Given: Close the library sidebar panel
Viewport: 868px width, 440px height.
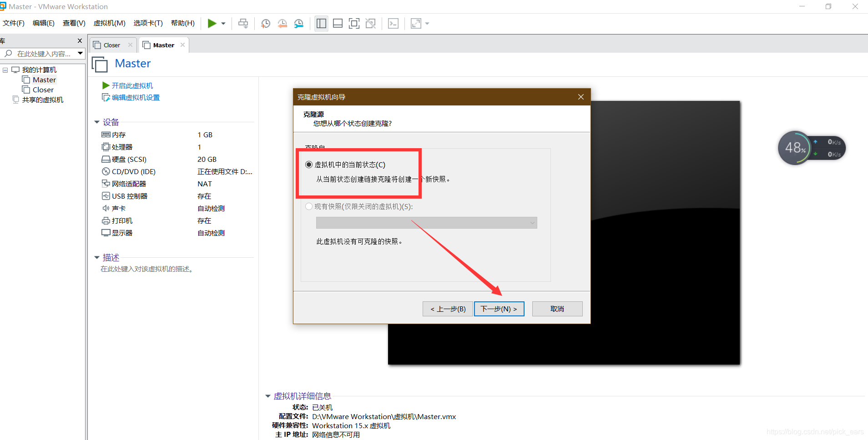Looking at the screenshot, I should click(80, 41).
